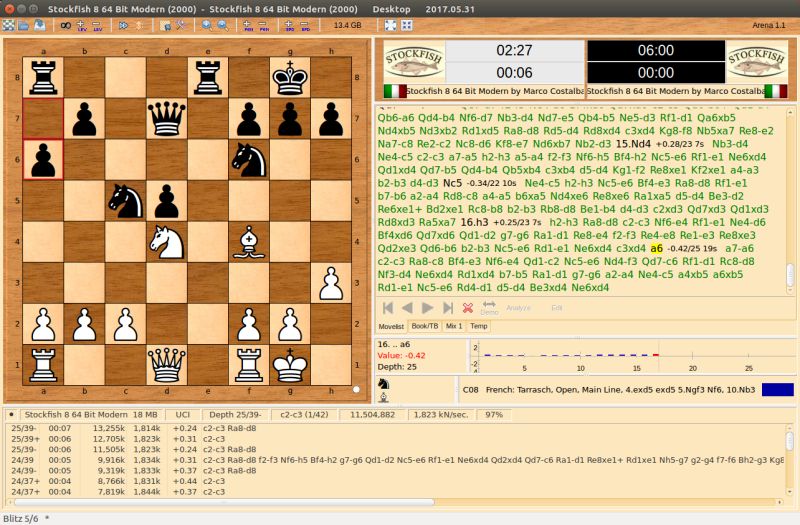Click the highlighted a6 move in movelist
The width and height of the screenshot is (800, 525).
pos(656,248)
